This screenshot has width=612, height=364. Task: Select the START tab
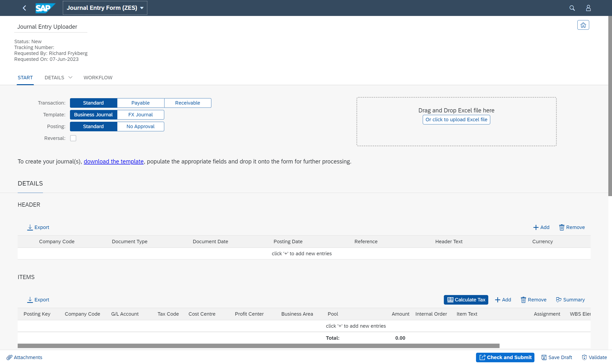25,77
